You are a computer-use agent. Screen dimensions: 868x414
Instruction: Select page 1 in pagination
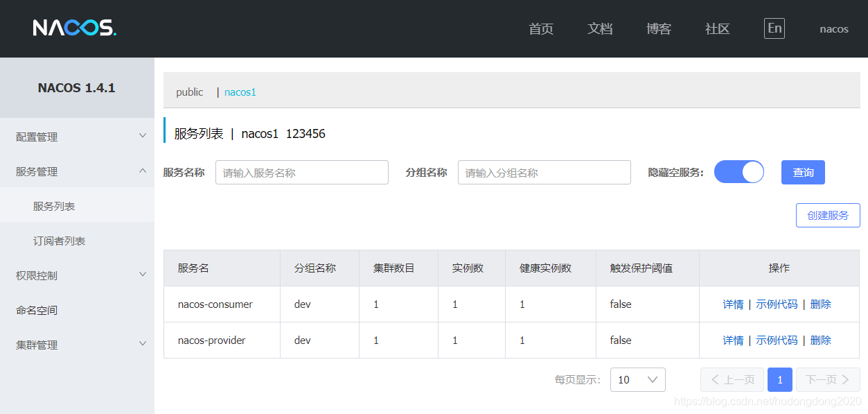click(x=780, y=379)
